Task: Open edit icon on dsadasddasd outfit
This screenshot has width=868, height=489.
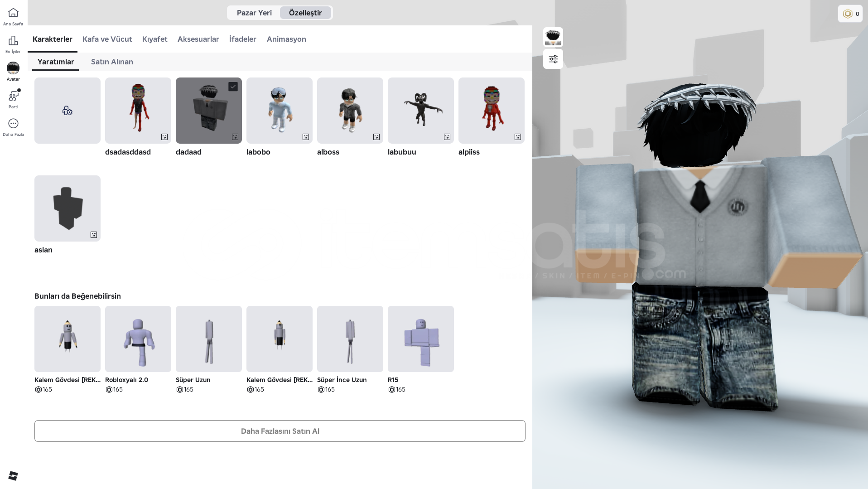Action: pyautogui.click(x=164, y=137)
